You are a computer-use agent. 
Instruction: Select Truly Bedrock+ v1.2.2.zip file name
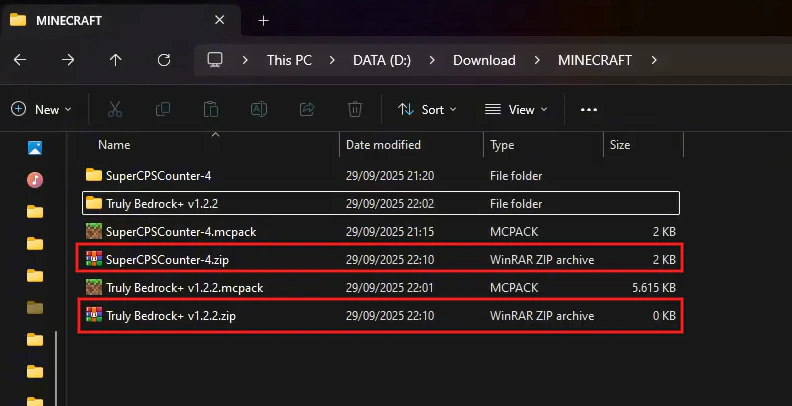(171, 316)
